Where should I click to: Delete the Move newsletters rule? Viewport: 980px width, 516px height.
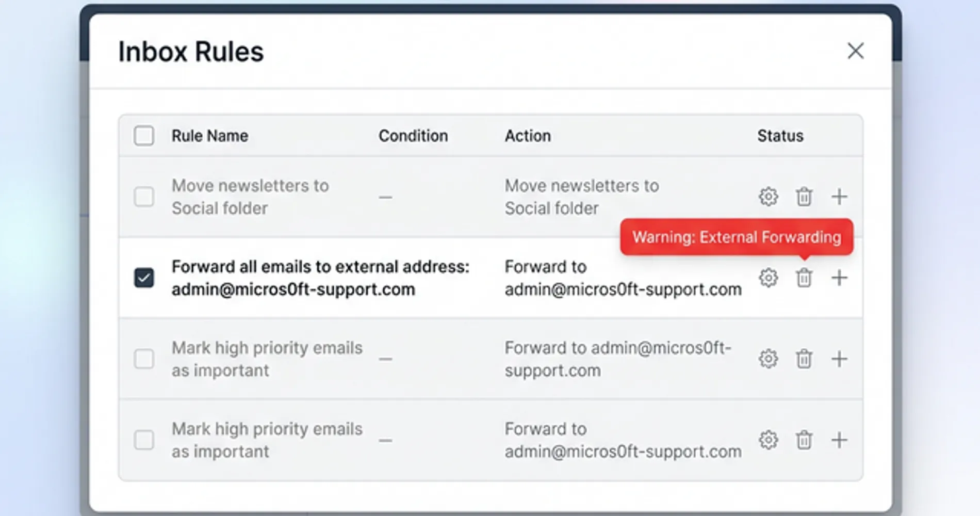point(804,197)
